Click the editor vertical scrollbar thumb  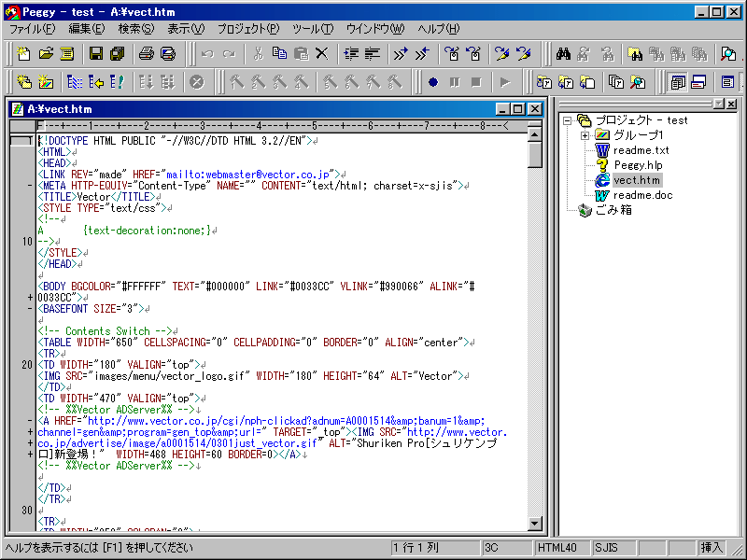tap(534, 155)
